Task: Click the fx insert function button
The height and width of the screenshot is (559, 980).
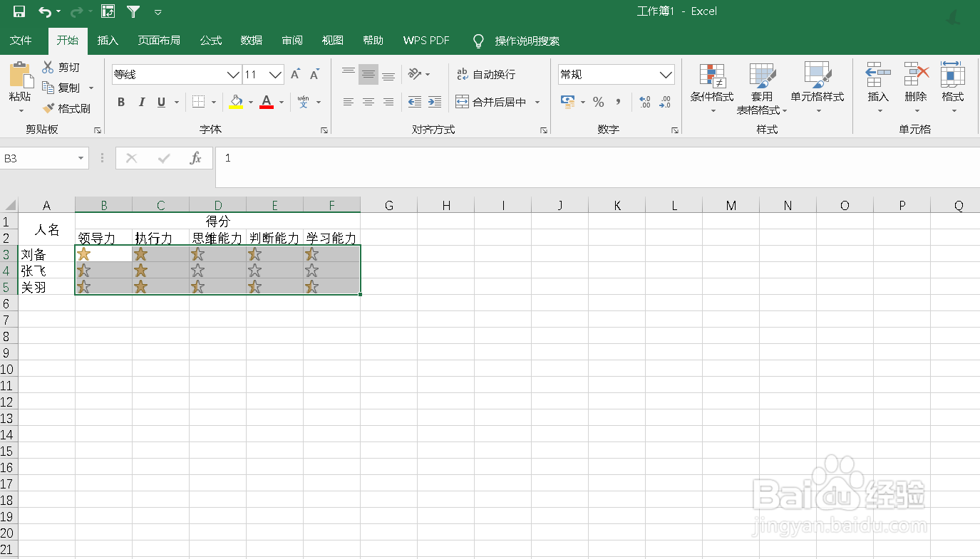Action: click(x=195, y=158)
